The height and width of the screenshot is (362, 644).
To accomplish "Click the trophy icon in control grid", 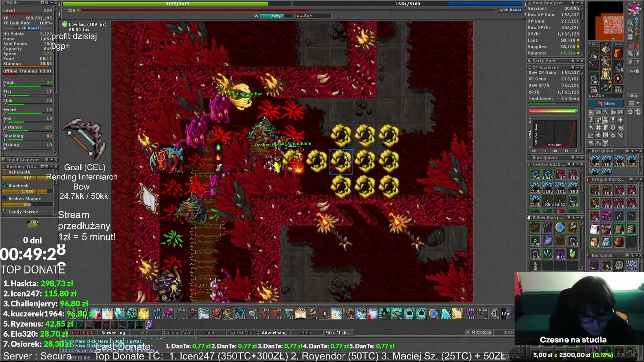I will pyautogui.click(x=613, y=119).
